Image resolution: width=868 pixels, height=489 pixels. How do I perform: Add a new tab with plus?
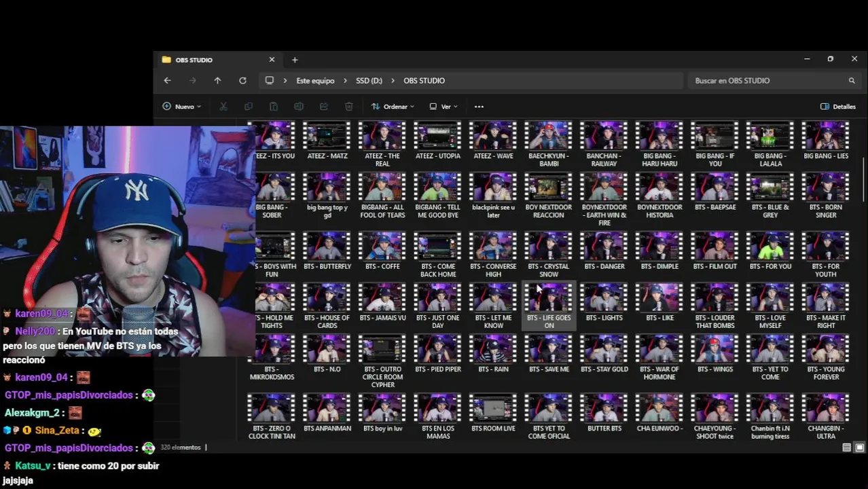pyautogui.click(x=295, y=60)
